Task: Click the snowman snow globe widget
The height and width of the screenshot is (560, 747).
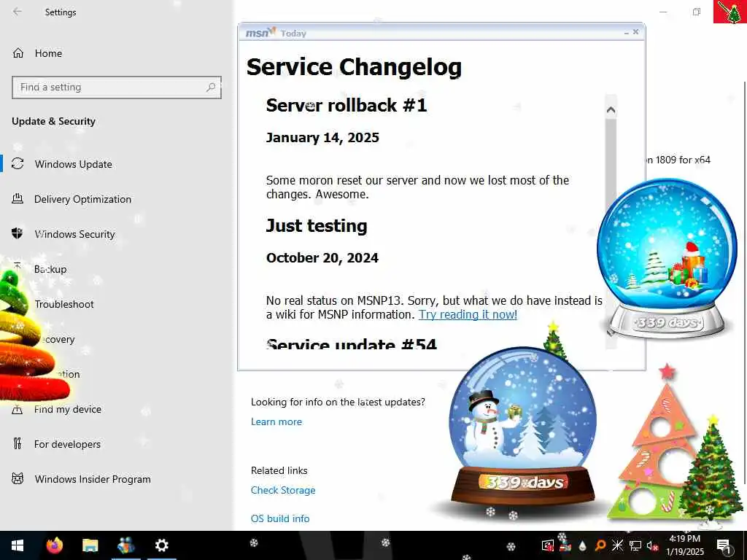Action: tap(523, 427)
